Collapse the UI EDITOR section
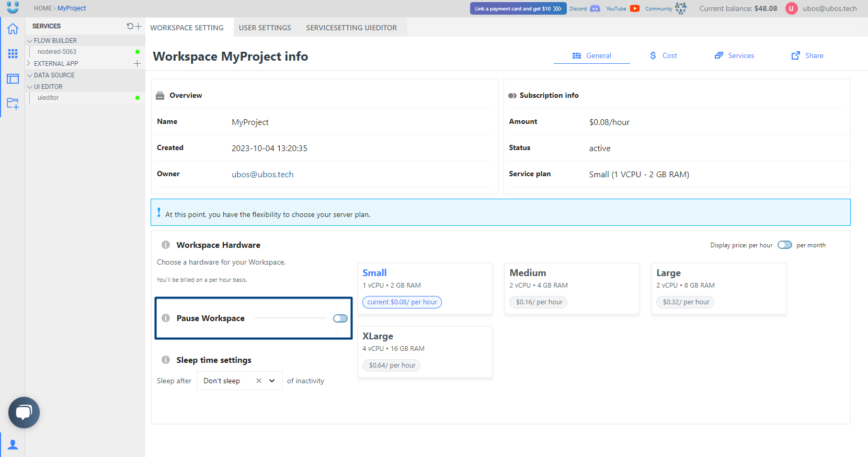The width and height of the screenshot is (868, 457). click(x=30, y=87)
